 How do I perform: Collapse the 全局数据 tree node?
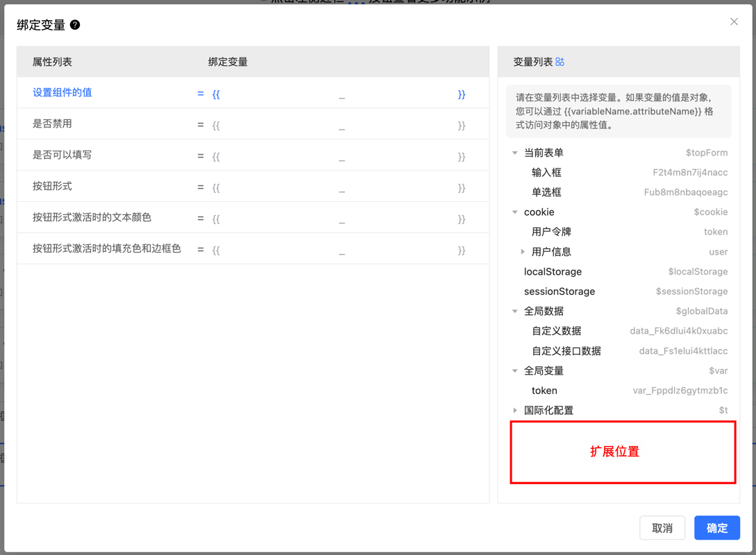[x=515, y=311]
